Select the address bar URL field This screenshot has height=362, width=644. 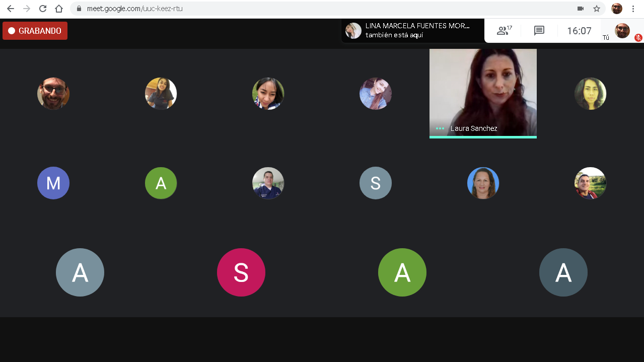pyautogui.click(x=327, y=9)
